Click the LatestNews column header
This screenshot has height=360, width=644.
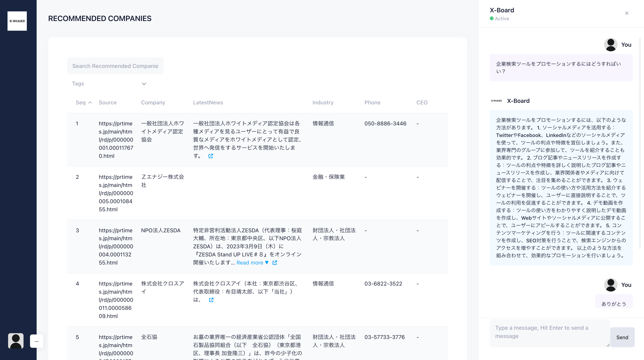point(208,103)
